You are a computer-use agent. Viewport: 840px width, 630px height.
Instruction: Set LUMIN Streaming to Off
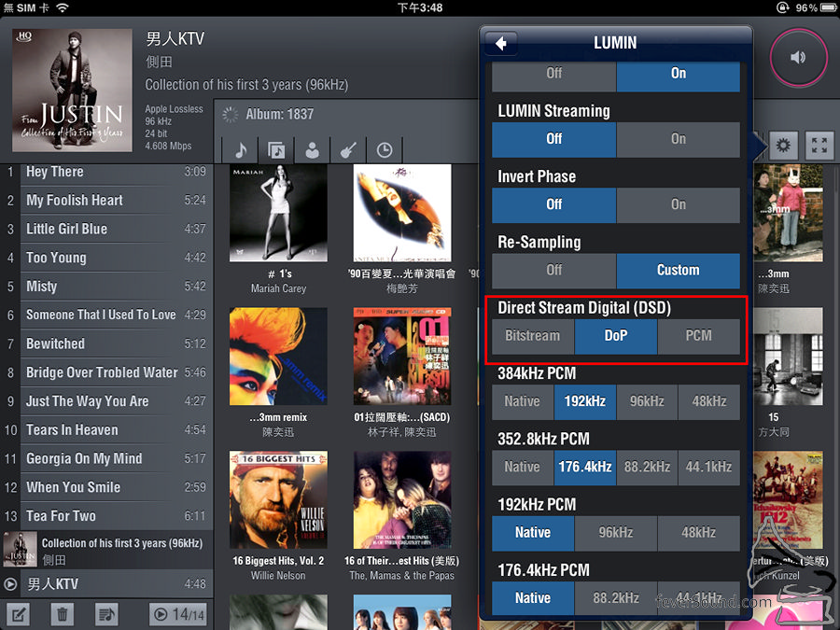click(554, 139)
